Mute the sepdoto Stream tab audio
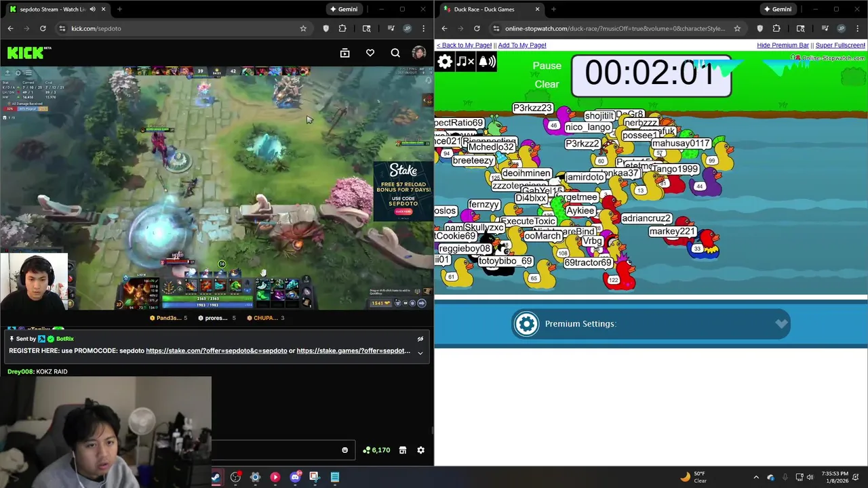Screen dimensions: 868x488 tap(92, 9)
